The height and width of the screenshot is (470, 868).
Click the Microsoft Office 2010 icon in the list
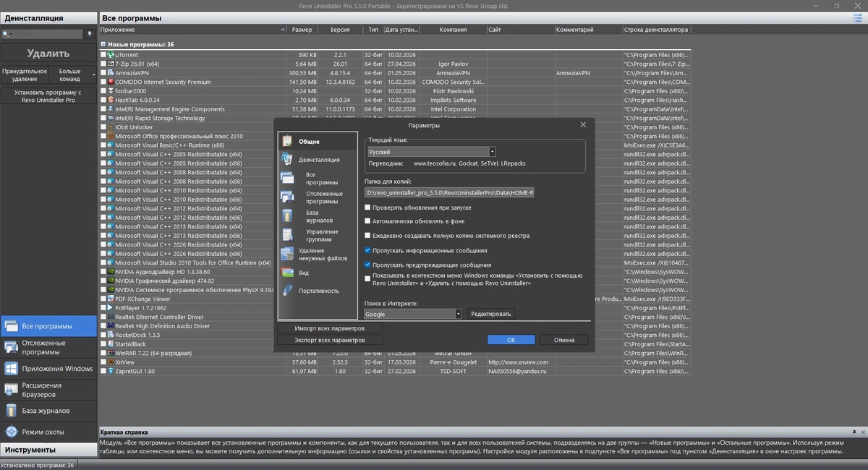111,136
